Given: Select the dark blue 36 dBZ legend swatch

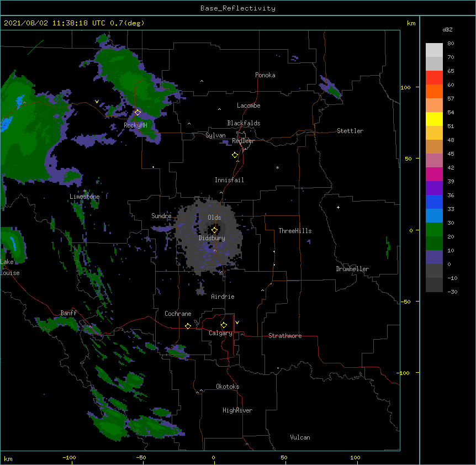Looking at the screenshot, I should coord(434,202).
